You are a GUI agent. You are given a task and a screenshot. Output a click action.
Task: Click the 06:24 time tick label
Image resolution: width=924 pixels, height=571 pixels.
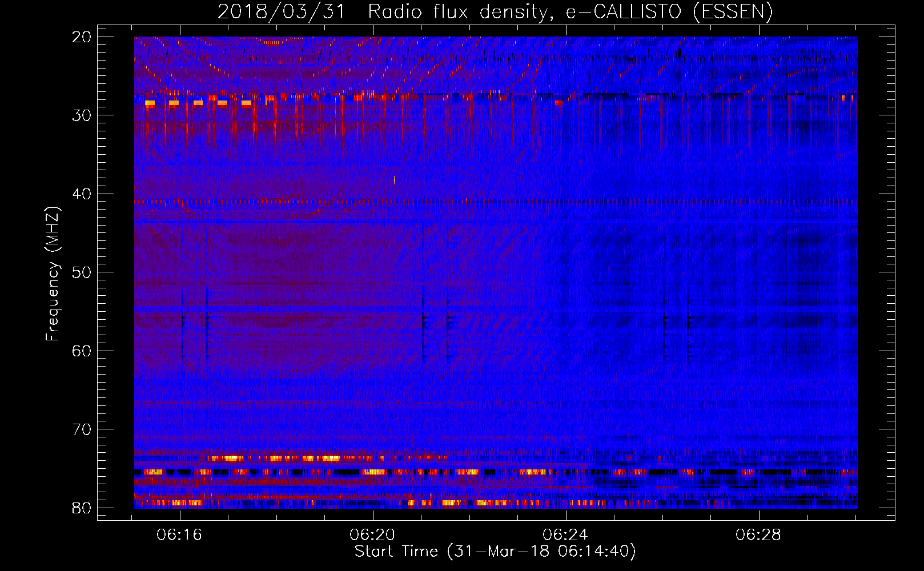[566, 535]
